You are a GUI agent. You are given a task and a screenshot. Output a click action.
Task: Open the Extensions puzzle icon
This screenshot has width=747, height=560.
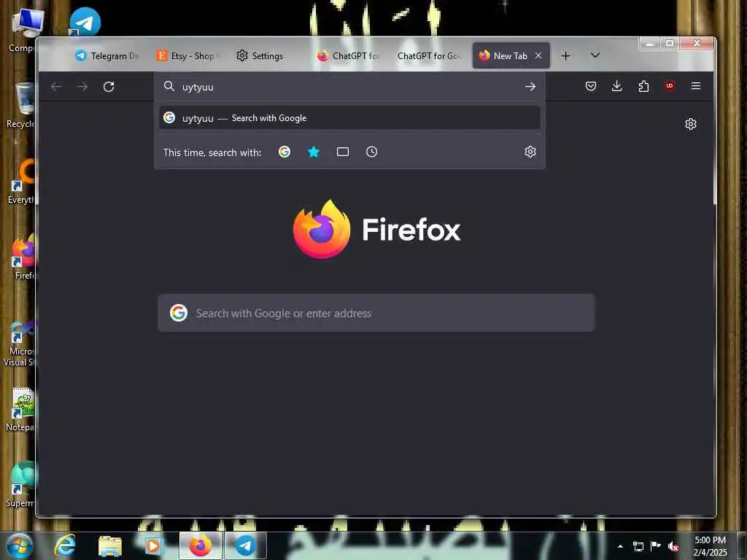pos(643,86)
